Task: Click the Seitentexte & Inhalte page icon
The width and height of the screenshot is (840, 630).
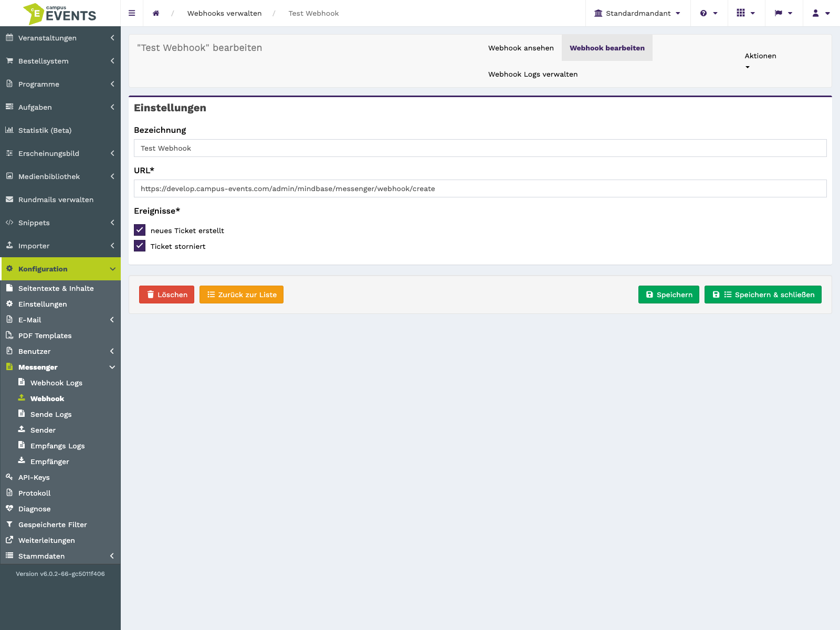Action: tap(9, 288)
